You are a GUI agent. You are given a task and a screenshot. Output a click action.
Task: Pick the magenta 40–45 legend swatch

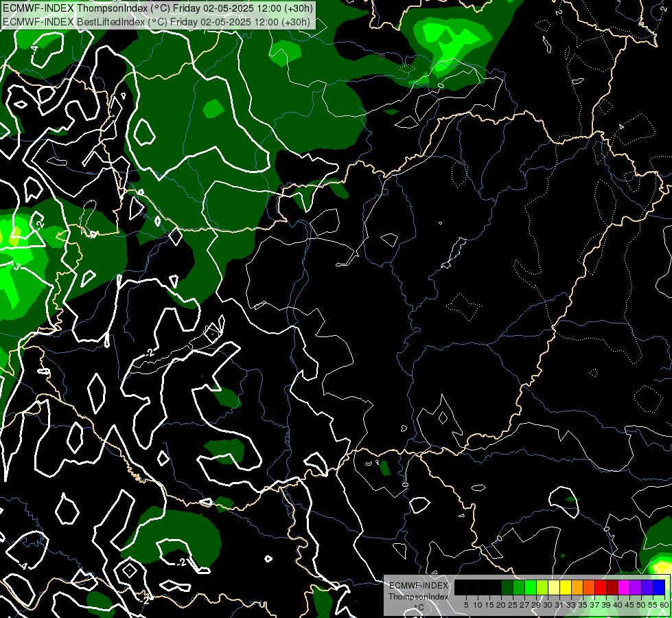[x=625, y=587]
